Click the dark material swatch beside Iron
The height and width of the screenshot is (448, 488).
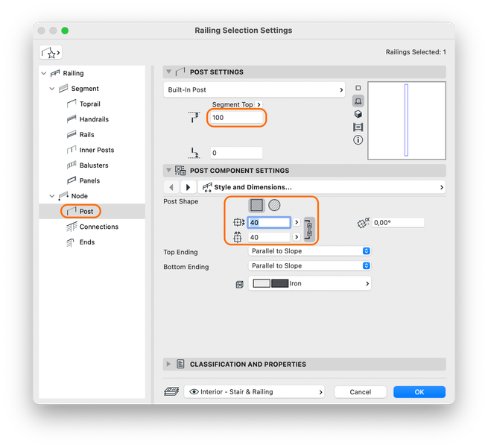[x=280, y=283]
